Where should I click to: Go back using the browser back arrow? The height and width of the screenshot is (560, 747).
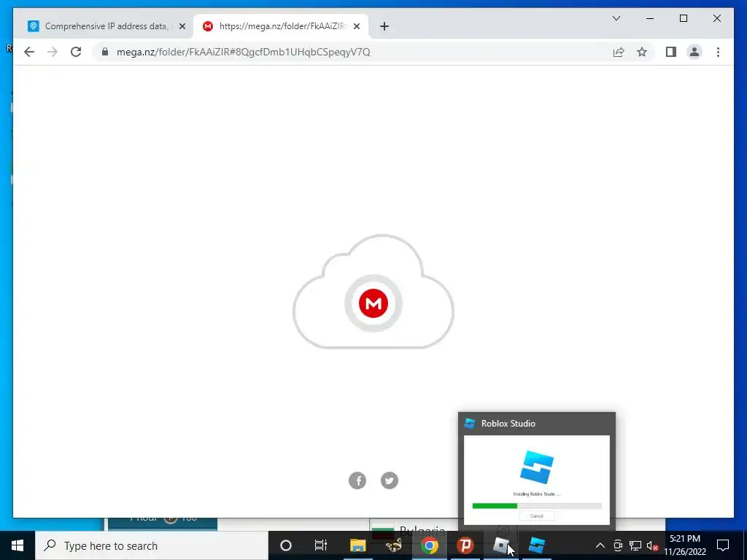click(29, 52)
